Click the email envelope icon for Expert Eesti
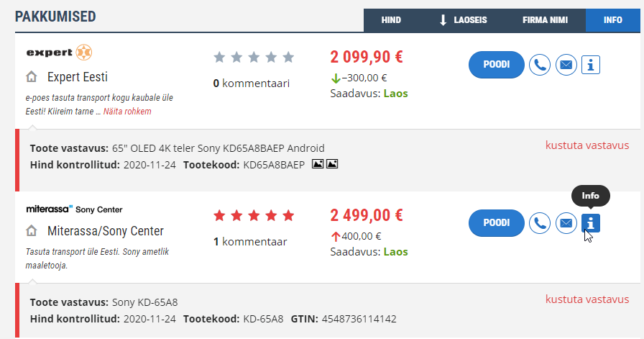The image size is (644, 339). 566,65
